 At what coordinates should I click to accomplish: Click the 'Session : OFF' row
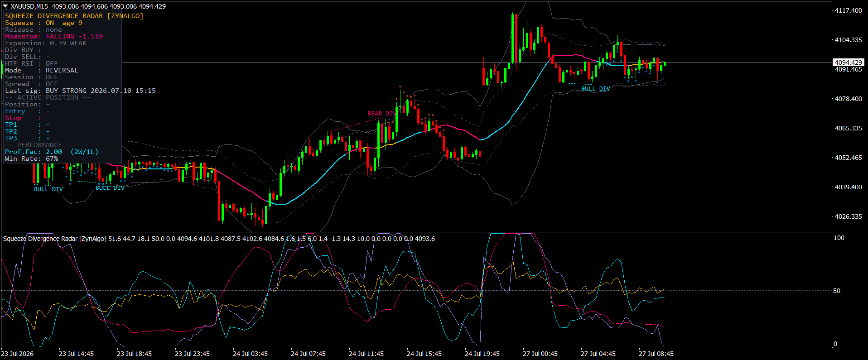click(x=31, y=77)
